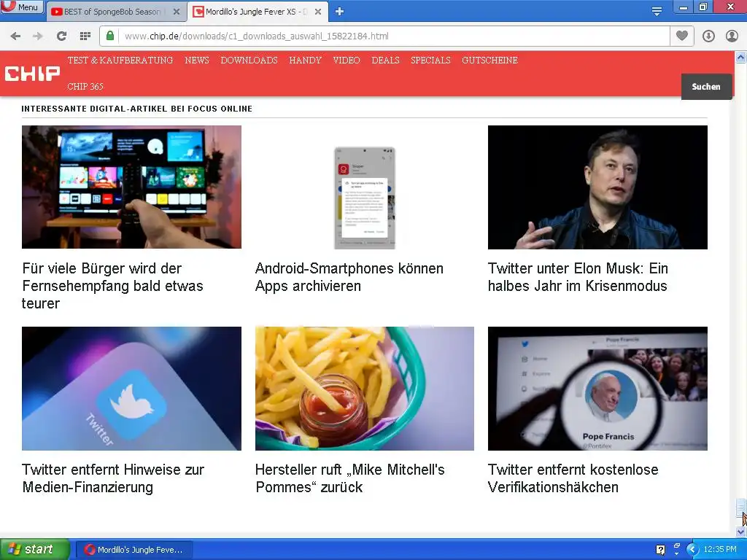The height and width of the screenshot is (560, 747).
Task: Open the TV remote article thumbnail
Action: (x=131, y=187)
